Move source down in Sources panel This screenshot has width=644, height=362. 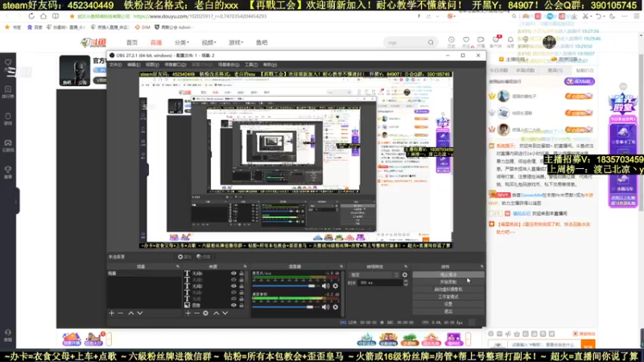[225, 313]
